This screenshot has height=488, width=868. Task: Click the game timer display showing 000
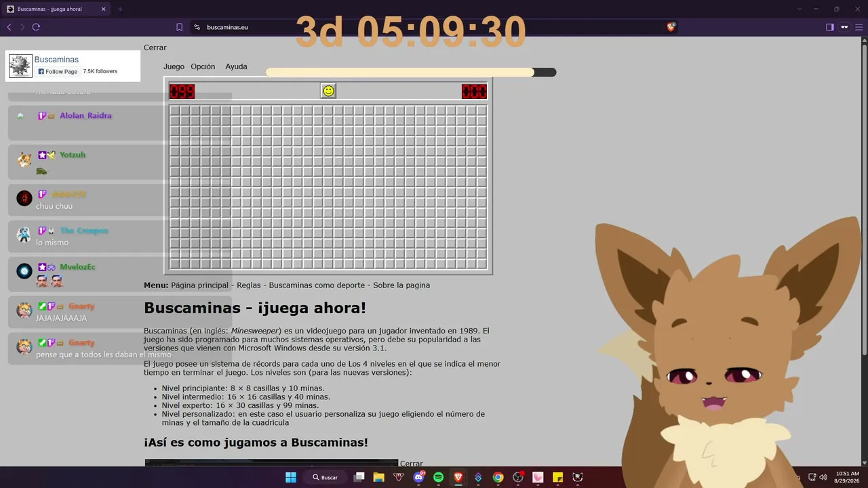(474, 91)
